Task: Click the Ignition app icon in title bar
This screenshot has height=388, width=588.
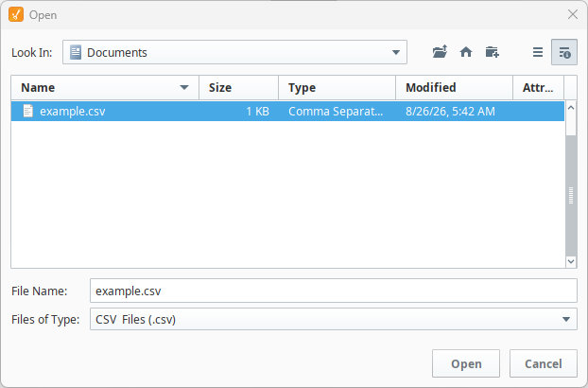Action: 16,14
